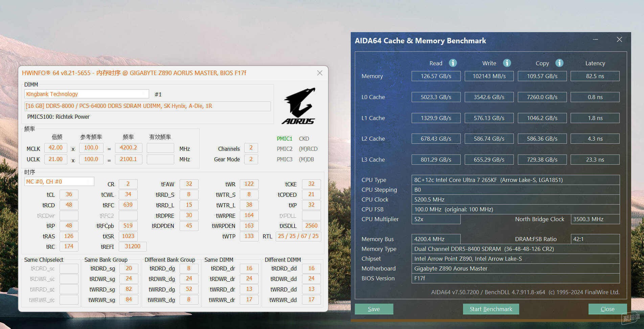Click the Save button in AIDA64
The image size is (644, 329).
[374, 309]
